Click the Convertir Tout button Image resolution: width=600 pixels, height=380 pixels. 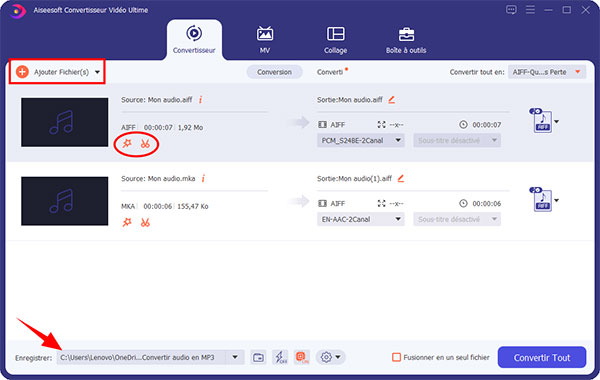coord(542,357)
